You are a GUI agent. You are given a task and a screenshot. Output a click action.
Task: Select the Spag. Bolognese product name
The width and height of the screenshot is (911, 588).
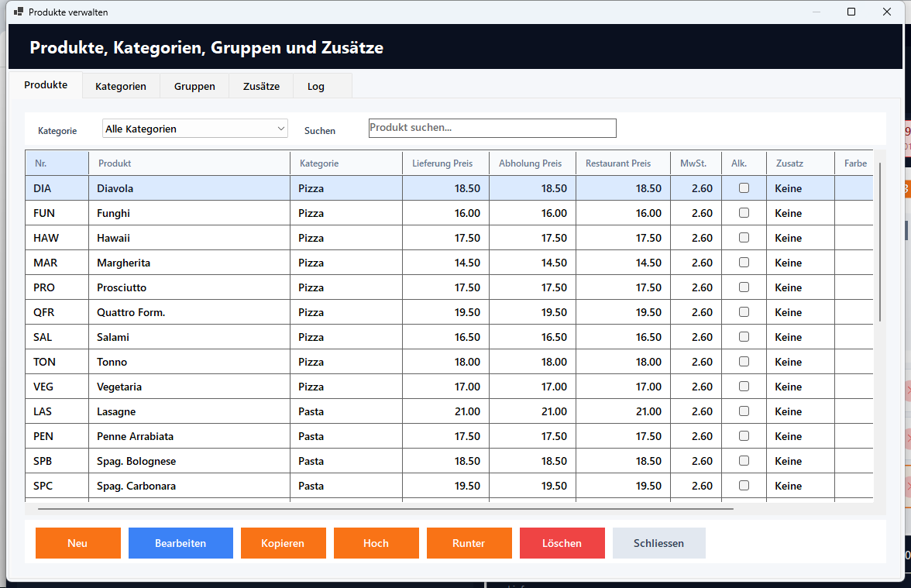click(x=136, y=462)
